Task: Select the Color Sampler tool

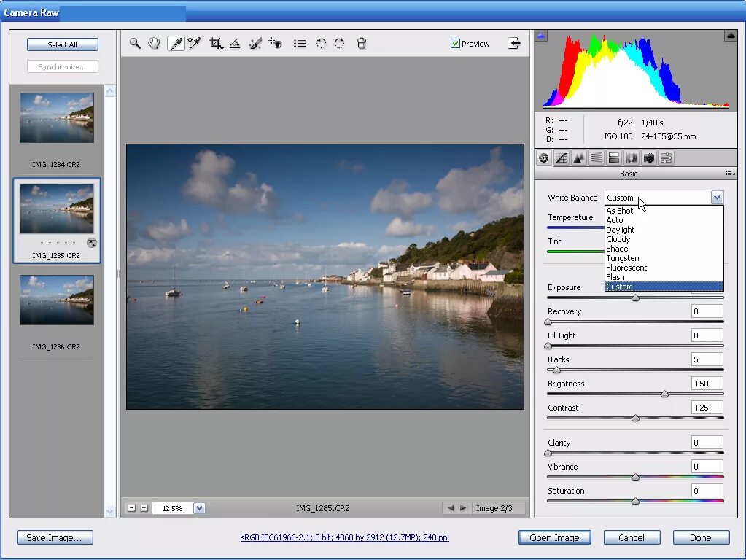Action: click(x=194, y=44)
